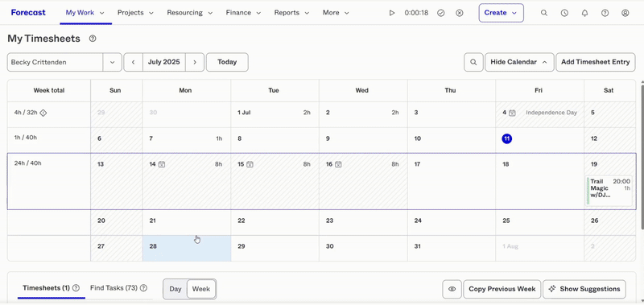The height and width of the screenshot is (305, 644).
Task: Open the Resourcing dropdown
Action: (190, 13)
